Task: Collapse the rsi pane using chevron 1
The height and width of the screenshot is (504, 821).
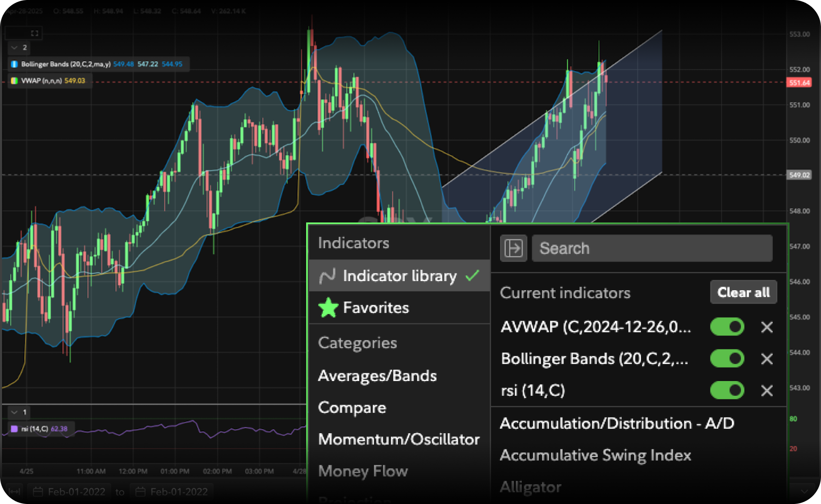Action: pyautogui.click(x=14, y=412)
